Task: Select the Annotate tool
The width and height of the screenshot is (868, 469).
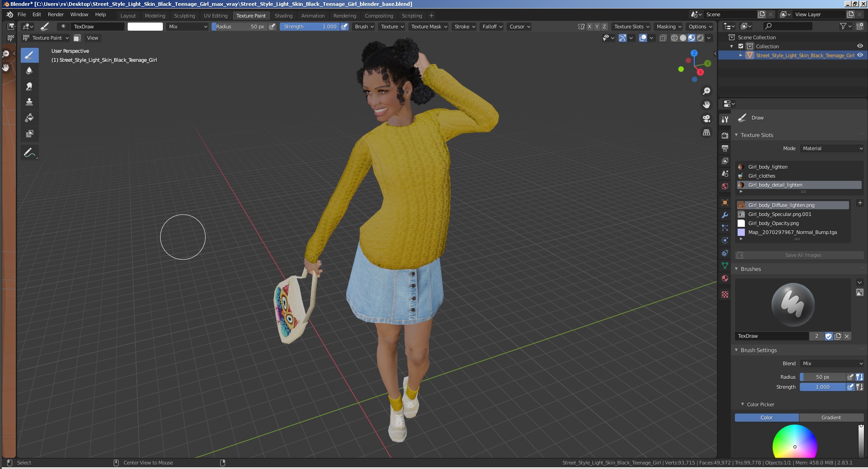Action: [29, 153]
